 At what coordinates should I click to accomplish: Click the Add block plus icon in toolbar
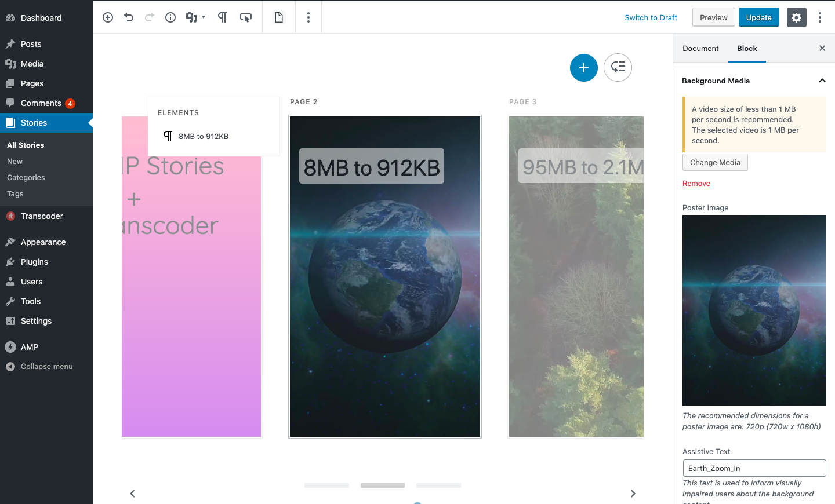(108, 17)
